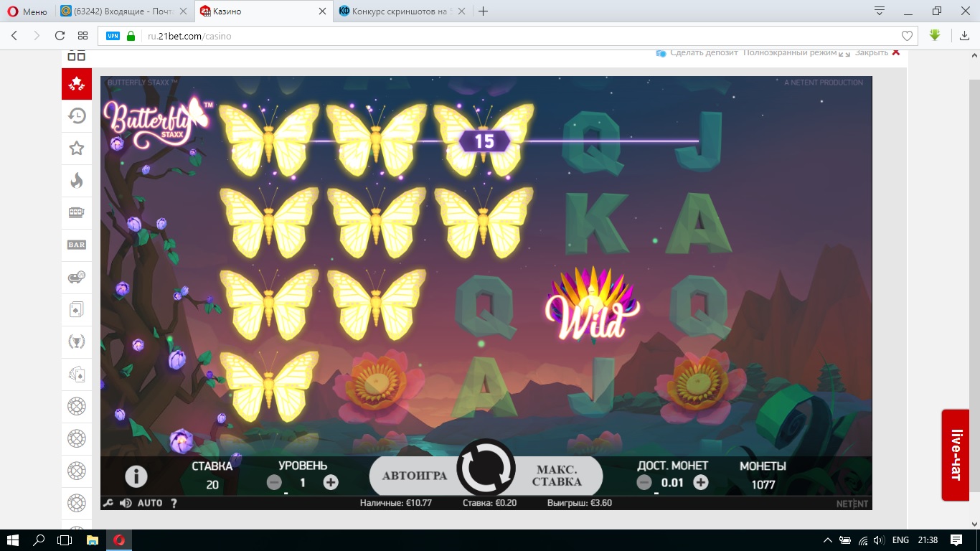The width and height of the screenshot is (980, 551).
Task: Switch to the Входящие mail tab
Action: coord(125,11)
